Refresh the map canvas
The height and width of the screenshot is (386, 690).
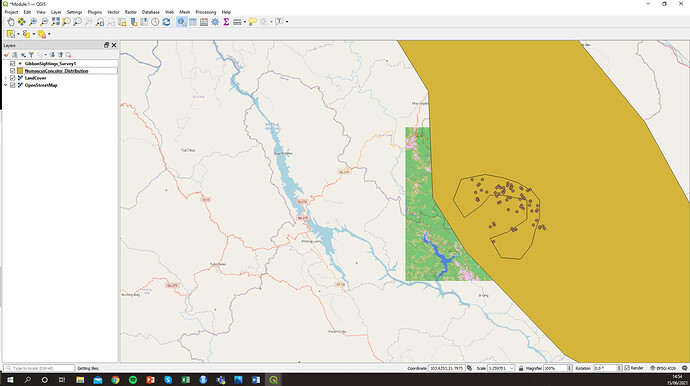[x=166, y=22]
